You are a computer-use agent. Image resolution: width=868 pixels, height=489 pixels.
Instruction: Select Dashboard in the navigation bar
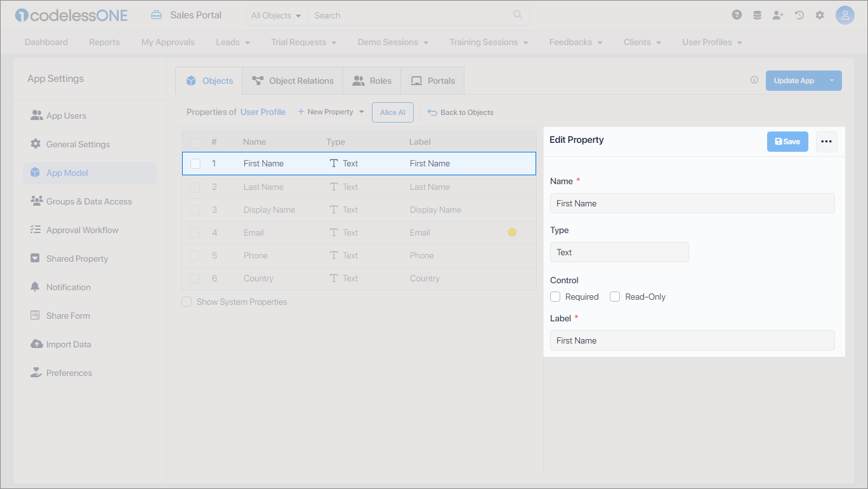click(46, 42)
